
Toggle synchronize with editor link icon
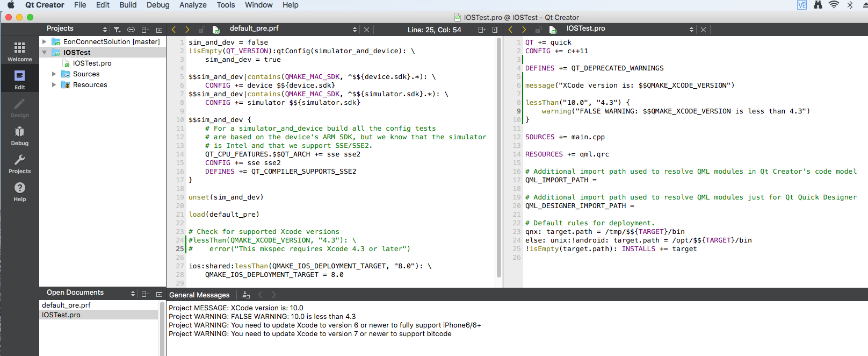[131, 30]
